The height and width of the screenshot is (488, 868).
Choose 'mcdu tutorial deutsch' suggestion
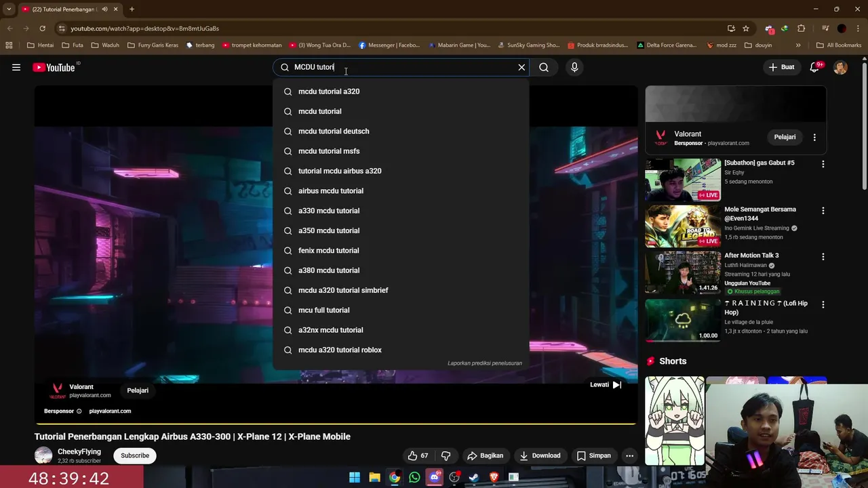tap(400, 131)
